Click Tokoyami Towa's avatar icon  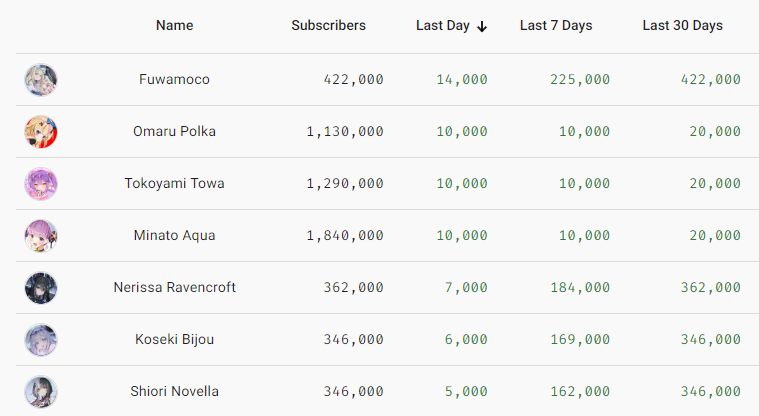click(x=41, y=184)
